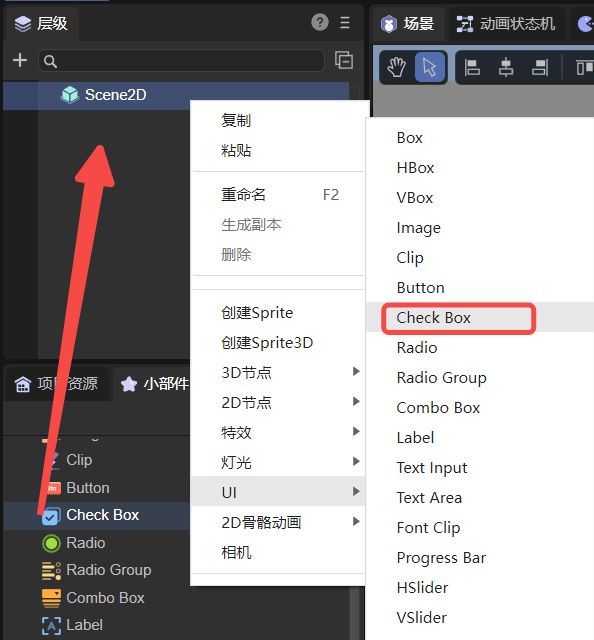Click the align left icon
This screenshot has height=640, width=594.
coord(472,67)
